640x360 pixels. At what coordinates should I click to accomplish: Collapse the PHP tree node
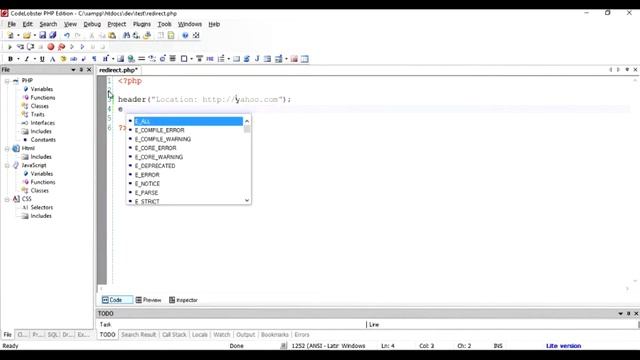(7, 81)
